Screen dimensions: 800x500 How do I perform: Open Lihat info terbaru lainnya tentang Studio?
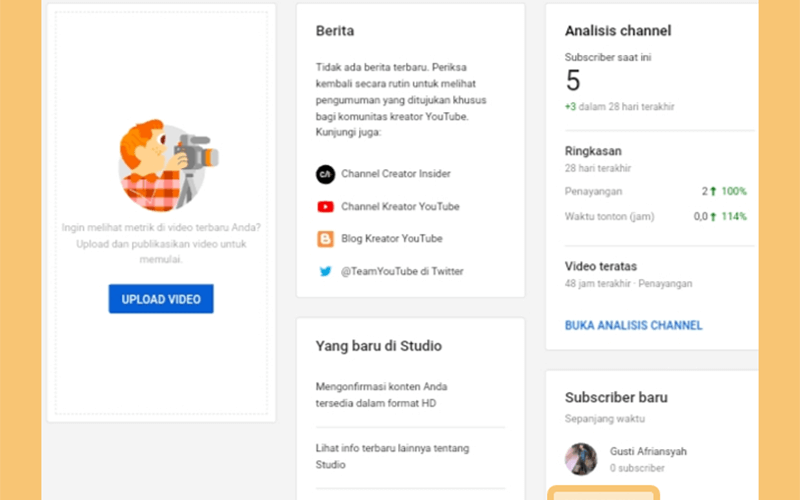click(392, 457)
